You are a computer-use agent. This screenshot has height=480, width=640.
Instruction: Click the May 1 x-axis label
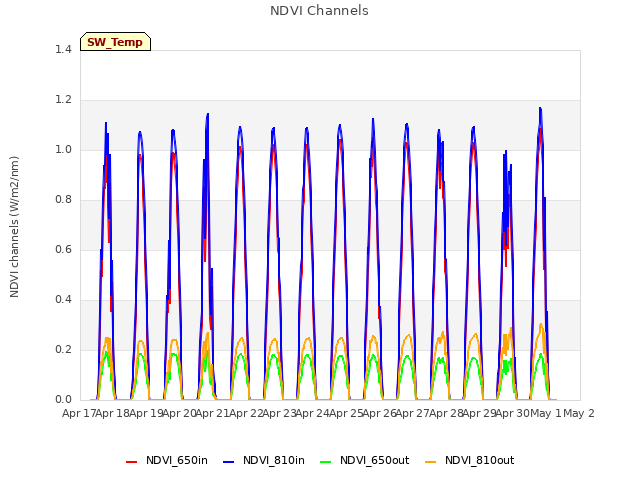[546, 413]
